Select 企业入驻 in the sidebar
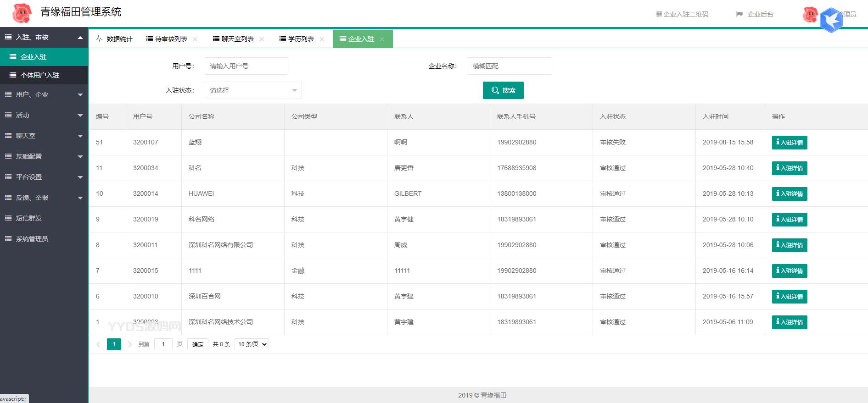This screenshot has height=403, width=868. [x=44, y=57]
